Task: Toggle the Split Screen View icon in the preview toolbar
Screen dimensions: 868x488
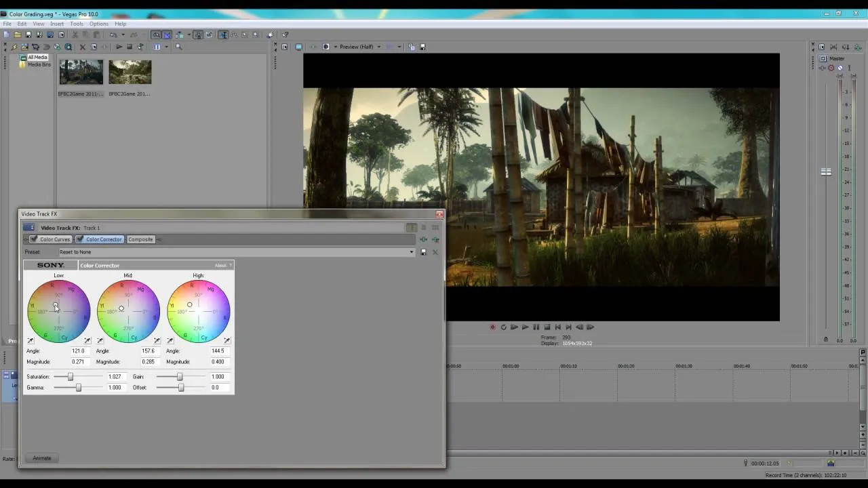Action: [326, 47]
